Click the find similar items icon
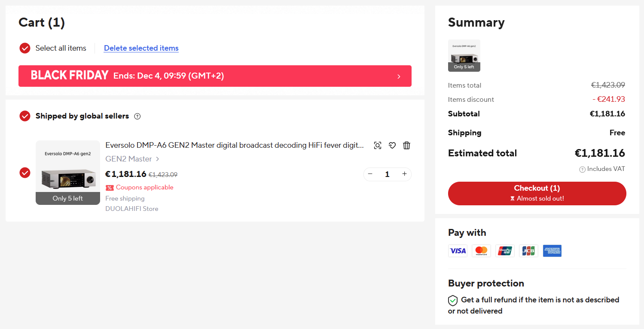Screen dimensions: 644x329 (x=378, y=146)
